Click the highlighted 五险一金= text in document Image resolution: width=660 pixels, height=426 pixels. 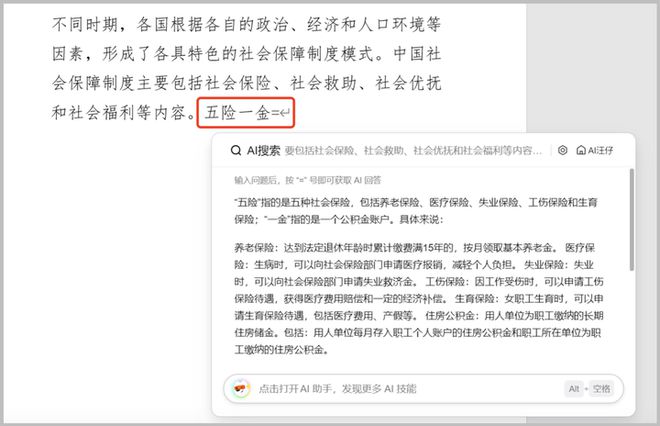(242, 113)
